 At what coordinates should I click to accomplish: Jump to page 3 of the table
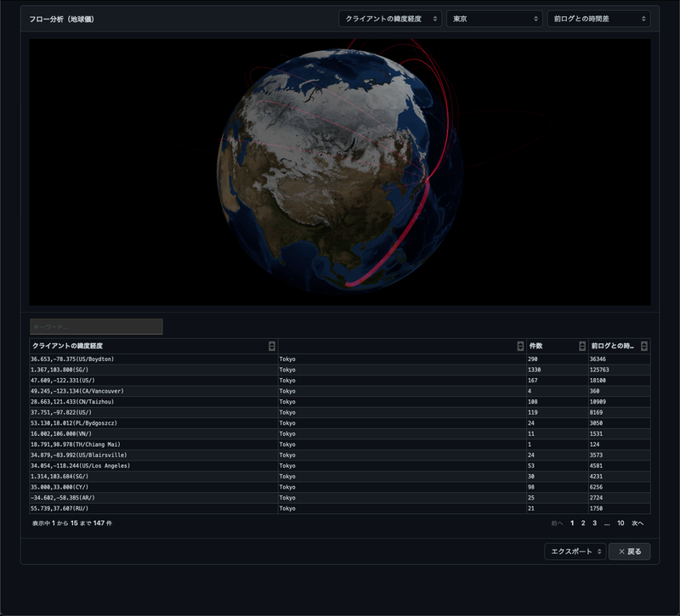pos(594,523)
